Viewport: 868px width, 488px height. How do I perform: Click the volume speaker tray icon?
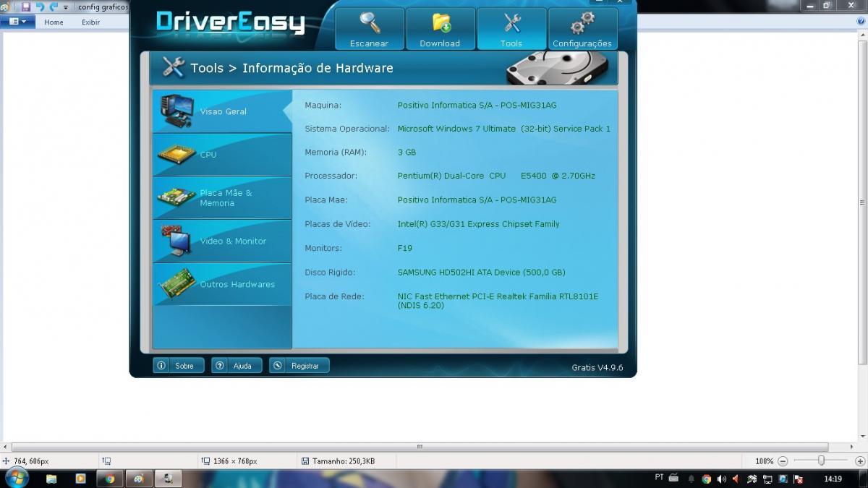(x=722, y=479)
